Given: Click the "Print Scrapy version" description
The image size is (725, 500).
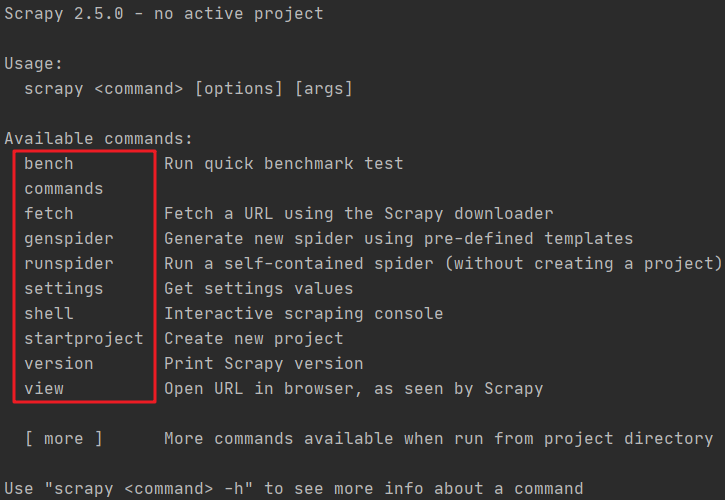Looking at the screenshot, I should coord(264,364).
